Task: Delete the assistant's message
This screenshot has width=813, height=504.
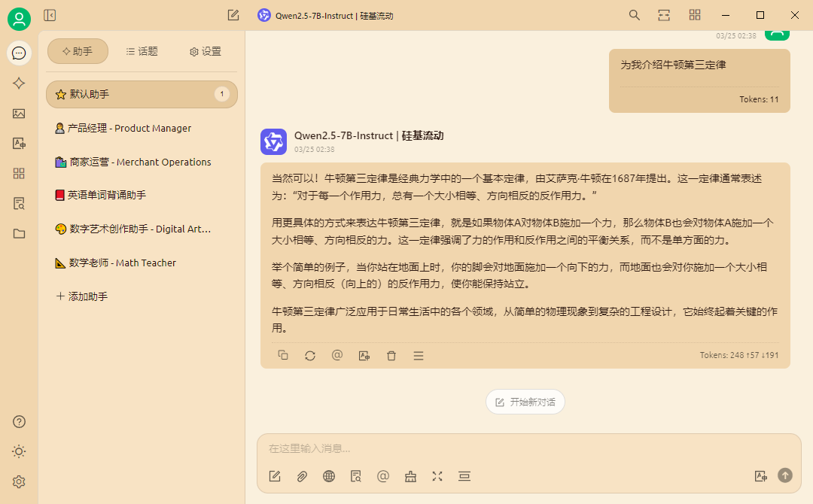Action: click(391, 355)
